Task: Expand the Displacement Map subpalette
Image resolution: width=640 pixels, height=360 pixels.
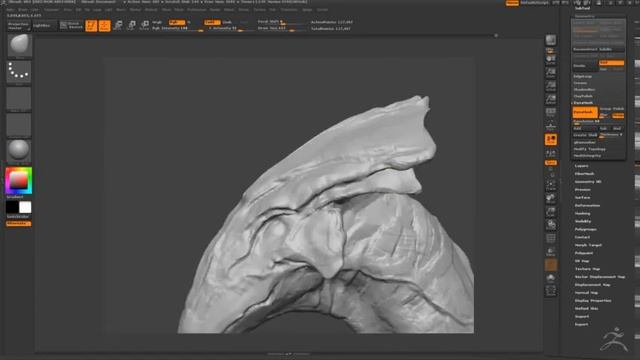Action: [593, 285]
